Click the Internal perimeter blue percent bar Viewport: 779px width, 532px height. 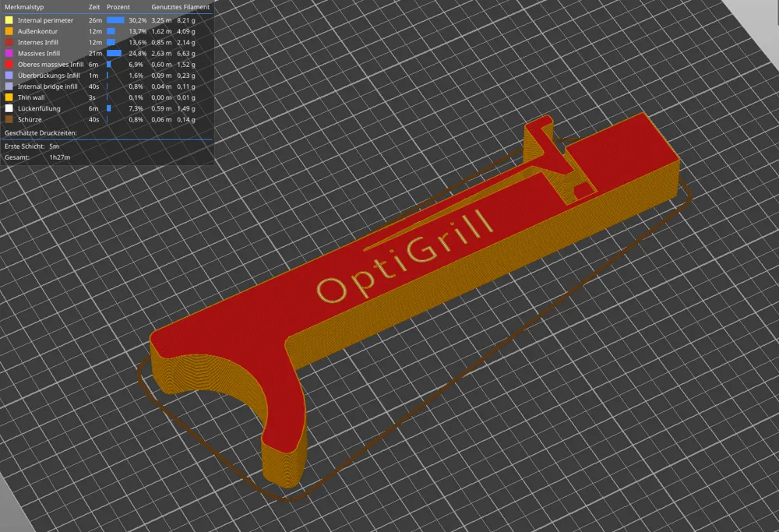(116, 20)
